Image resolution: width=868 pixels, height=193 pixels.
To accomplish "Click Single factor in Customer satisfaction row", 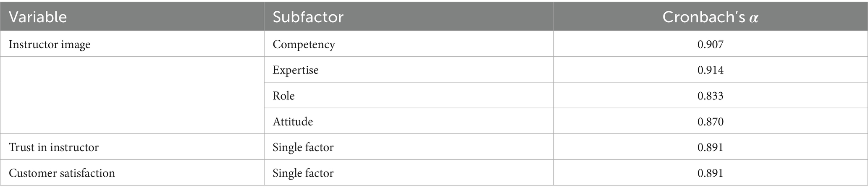I will pyautogui.click(x=303, y=173).
